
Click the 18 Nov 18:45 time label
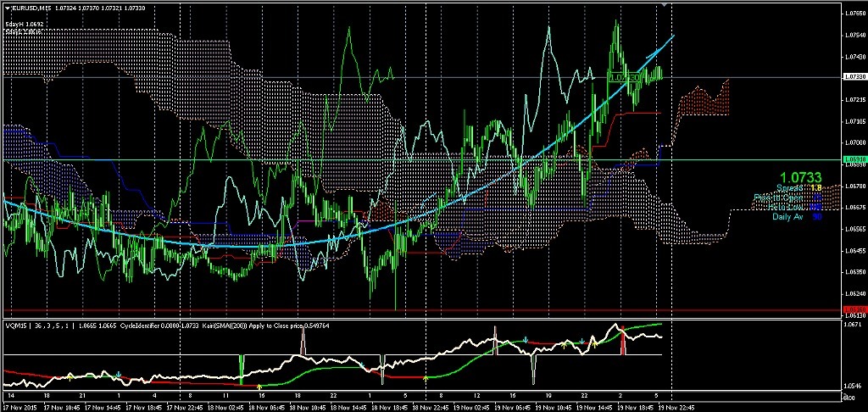pyautogui.click(x=390, y=406)
